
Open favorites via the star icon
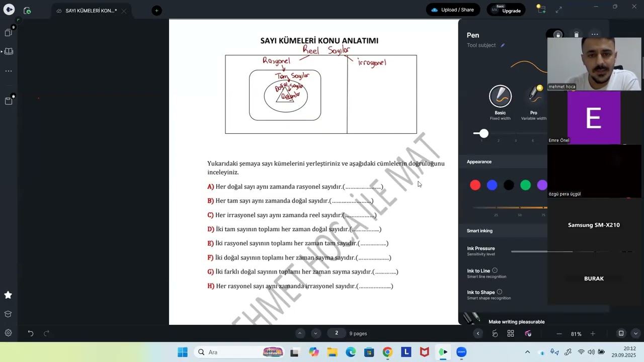pyautogui.click(x=8, y=295)
